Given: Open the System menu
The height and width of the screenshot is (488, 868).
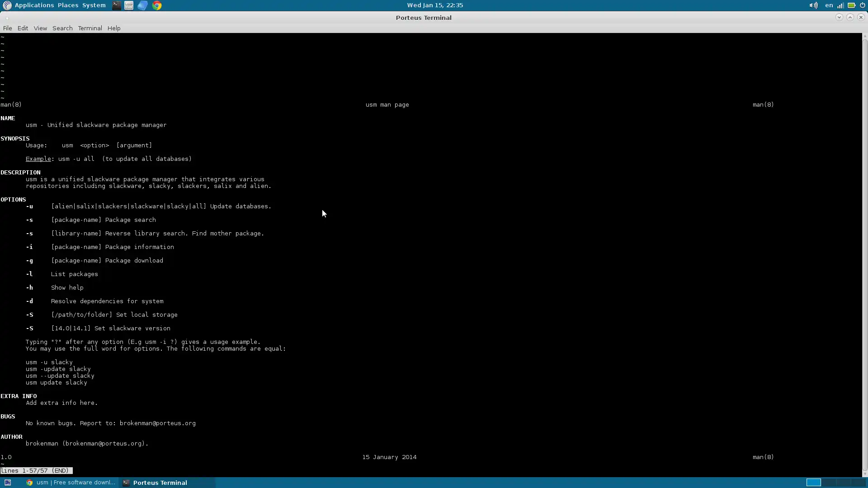Looking at the screenshot, I should click(x=94, y=5).
